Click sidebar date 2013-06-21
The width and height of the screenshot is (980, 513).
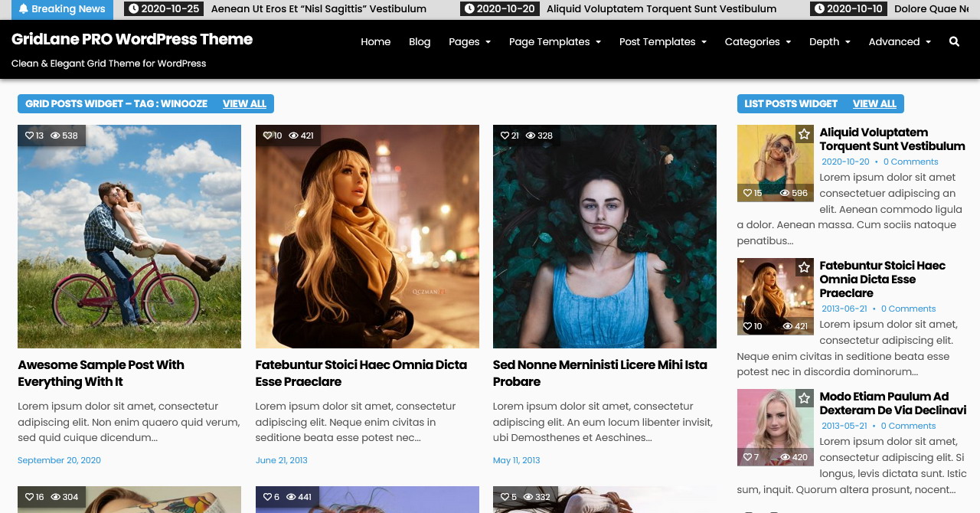(x=844, y=309)
